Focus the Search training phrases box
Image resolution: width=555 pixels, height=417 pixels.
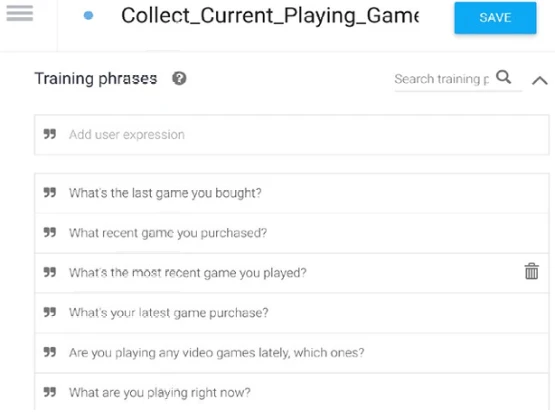[x=442, y=79]
